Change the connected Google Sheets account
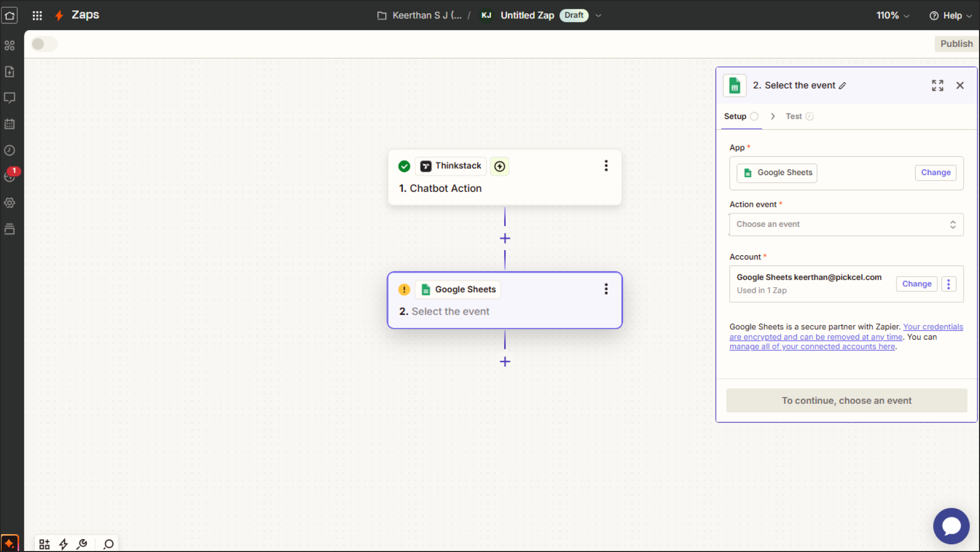980x552 pixels. pos(916,284)
